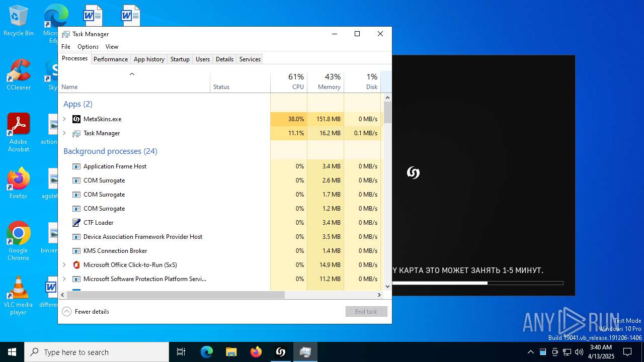
Task: Click MetaSkins 151.8 MB memory cell
Action: pos(326,119)
